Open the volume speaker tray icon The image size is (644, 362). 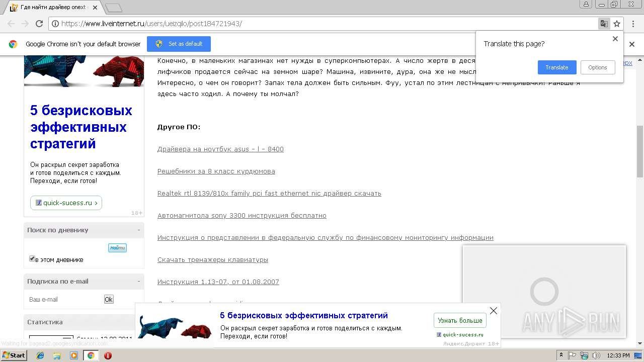pos(596,355)
